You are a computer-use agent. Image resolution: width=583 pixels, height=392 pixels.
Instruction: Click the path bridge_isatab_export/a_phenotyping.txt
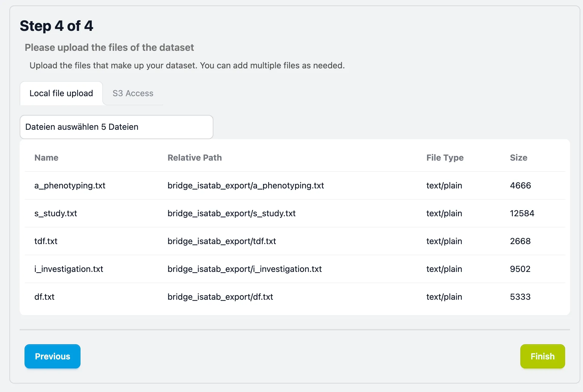[245, 185]
